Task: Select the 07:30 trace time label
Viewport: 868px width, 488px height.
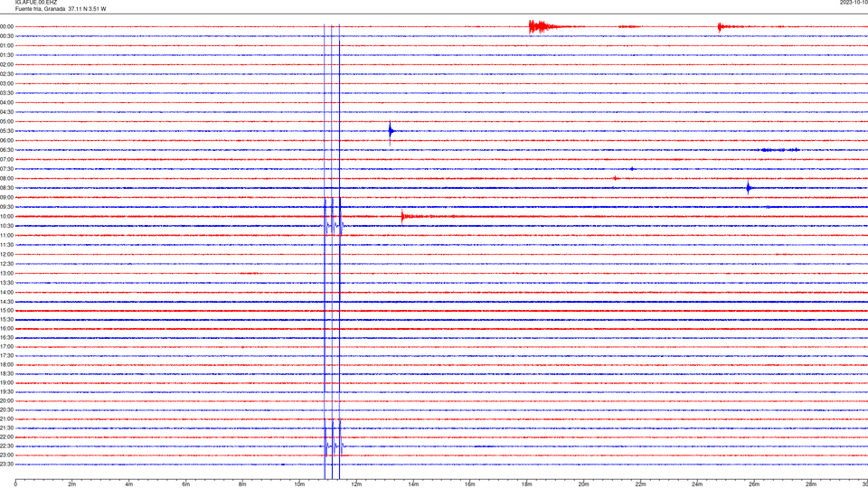Action: pos(6,169)
